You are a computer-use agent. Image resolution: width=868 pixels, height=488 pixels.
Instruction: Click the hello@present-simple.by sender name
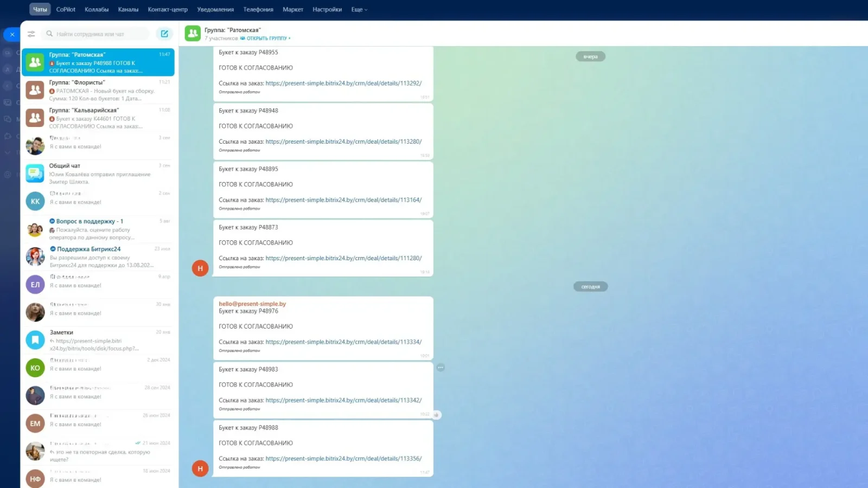pyautogui.click(x=252, y=304)
